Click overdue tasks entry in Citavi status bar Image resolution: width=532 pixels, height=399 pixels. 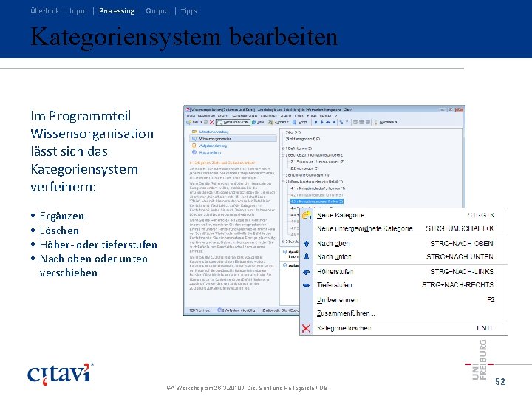click(x=236, y=310)
